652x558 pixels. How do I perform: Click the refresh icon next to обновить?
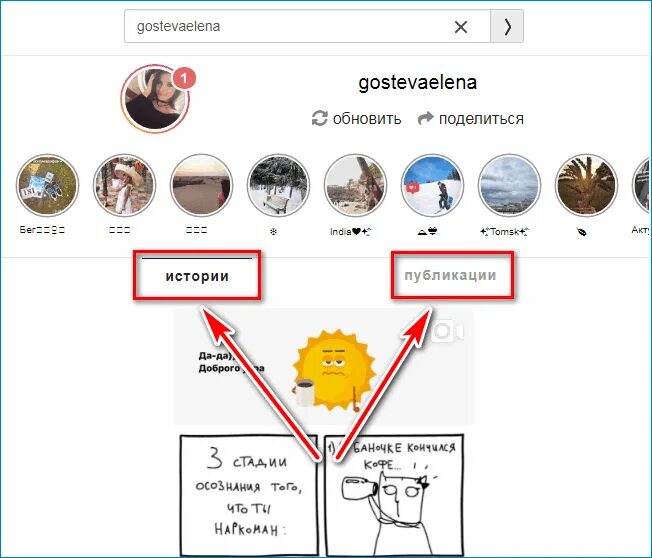[319, 119]
